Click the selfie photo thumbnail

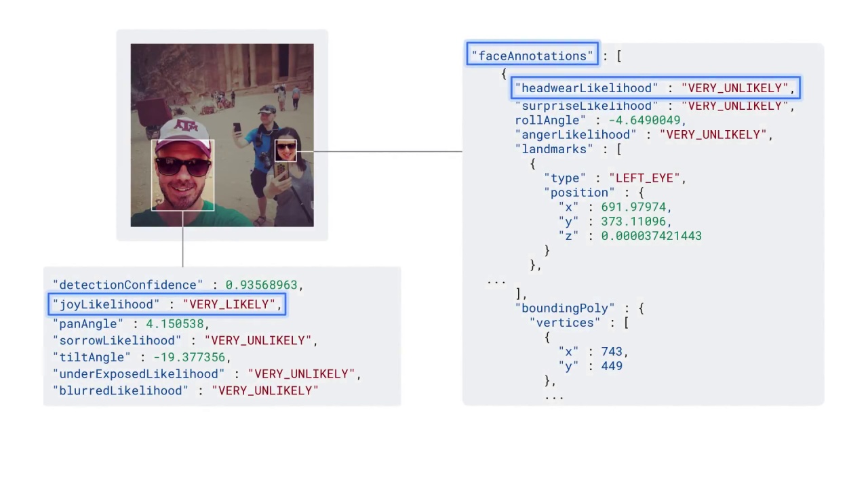222,134
